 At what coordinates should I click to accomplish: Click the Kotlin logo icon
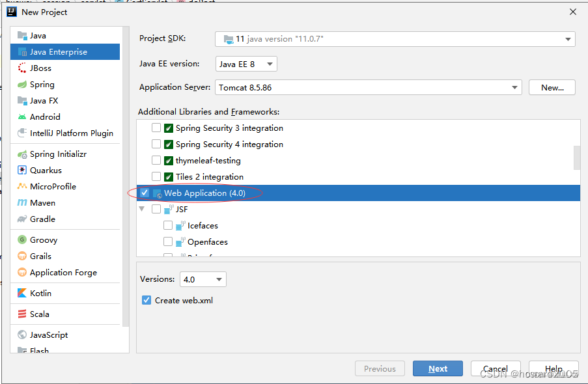[x=22, y=293]
